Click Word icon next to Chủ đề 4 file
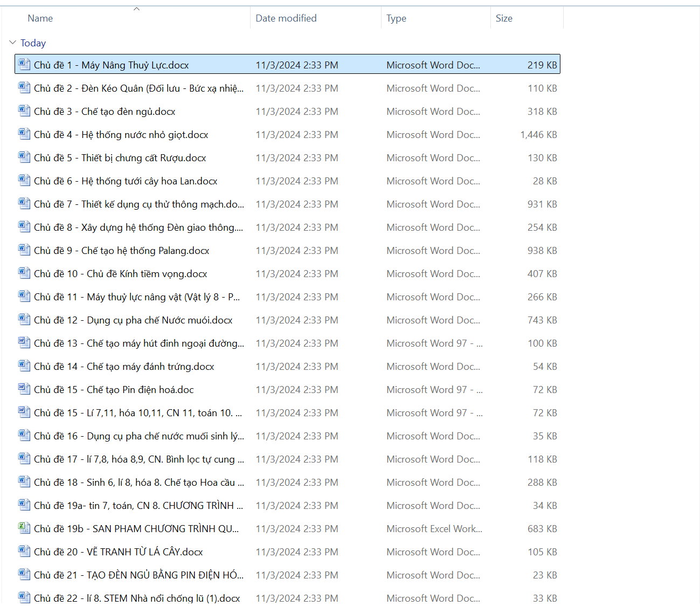Screen dimensions: 700x613 [x=24, y=134]
